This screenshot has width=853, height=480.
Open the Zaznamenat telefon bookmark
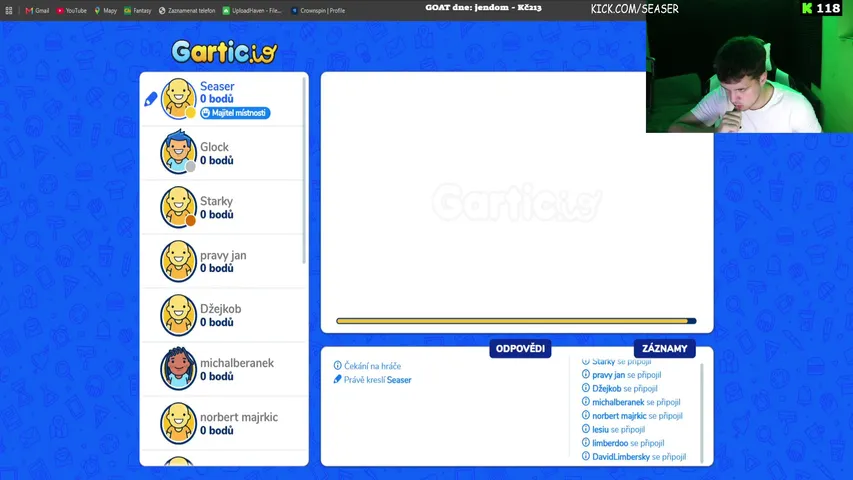[187, 10]
